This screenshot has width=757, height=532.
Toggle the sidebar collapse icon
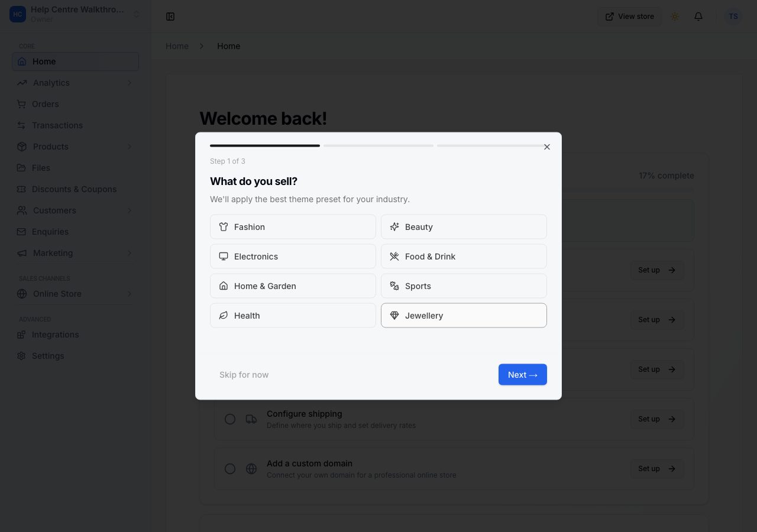coord(170,17)
